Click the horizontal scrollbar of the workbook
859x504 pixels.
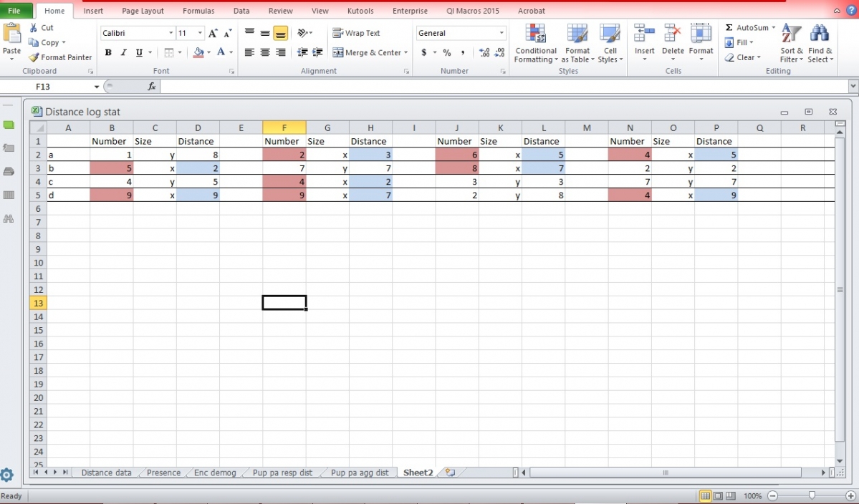(x=665, y=472)
